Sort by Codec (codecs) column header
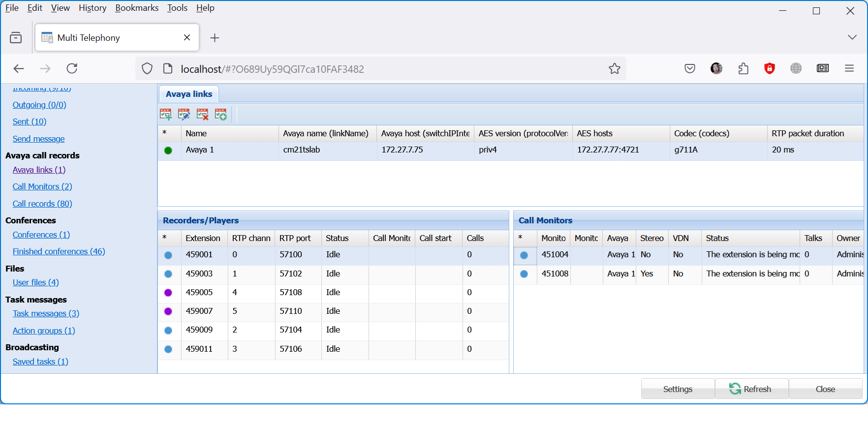 click(x=718, y=133)
